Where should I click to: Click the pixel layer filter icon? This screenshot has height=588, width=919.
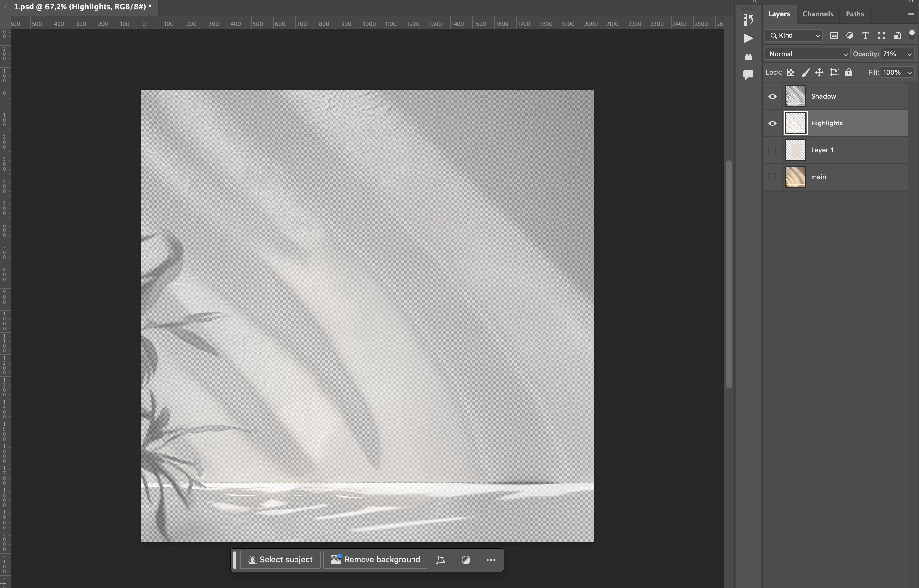click(x=834, y=35)
